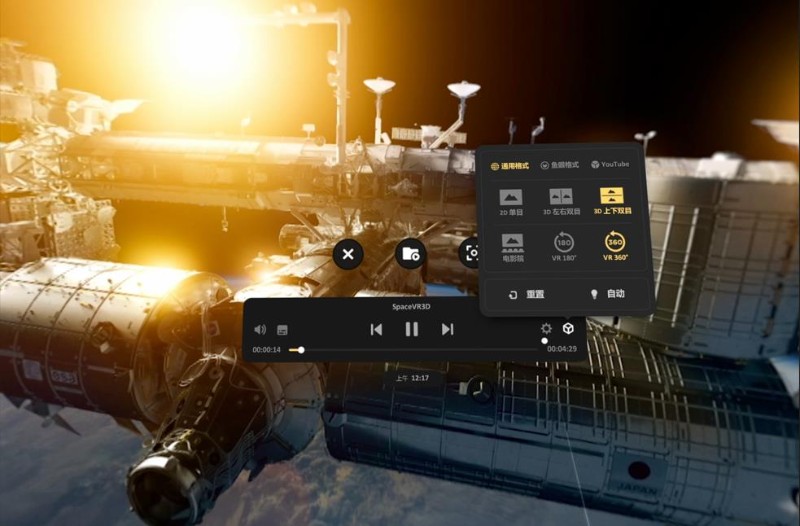Image resolution: width=800 pixels, height=526 pixels.
Task: Open the video folder browser icon
Action: point(411,254)
